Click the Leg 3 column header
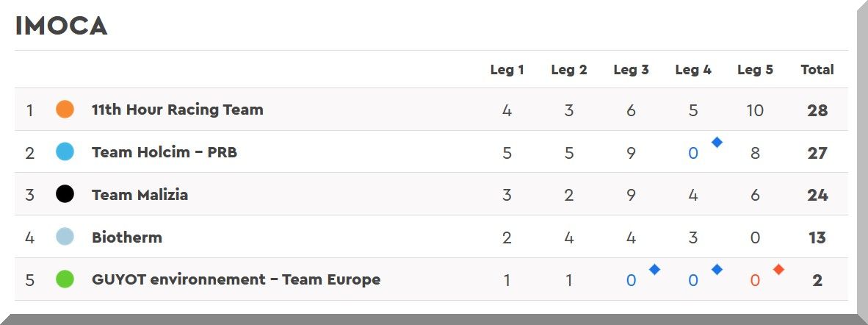The height and width of the screenshot is (325, 868). tap(631, 70)
